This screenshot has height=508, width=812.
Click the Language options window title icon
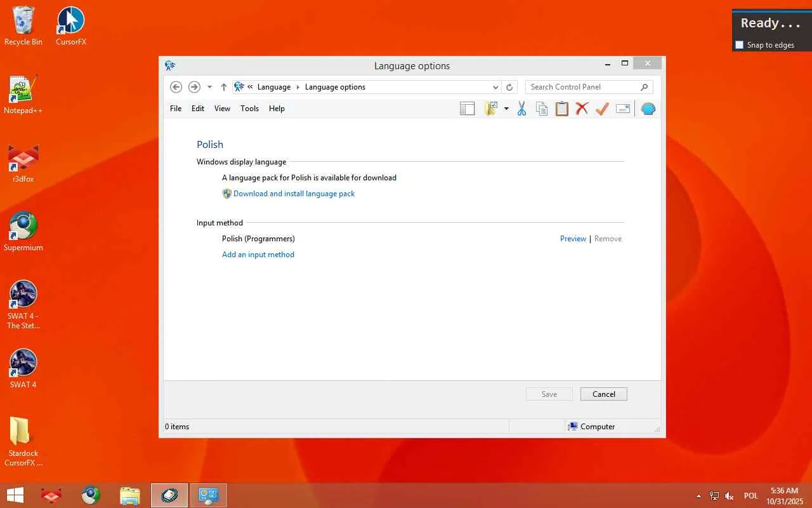(x=169, y=65)
